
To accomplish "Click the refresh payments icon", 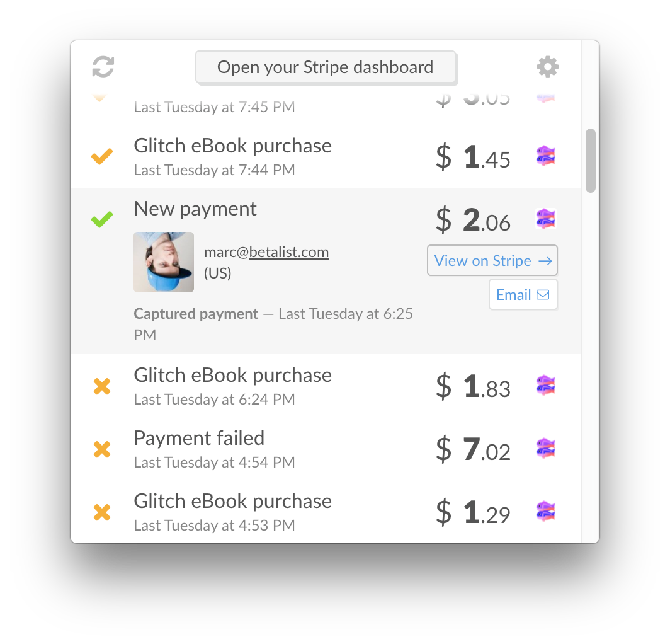I will click(x=103, y=67).
